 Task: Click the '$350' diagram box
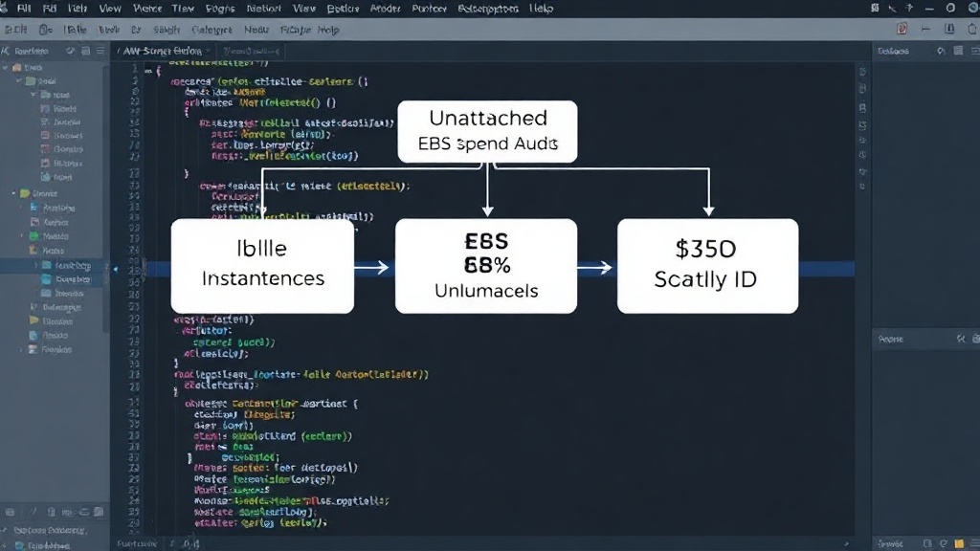tap(707, 266)
